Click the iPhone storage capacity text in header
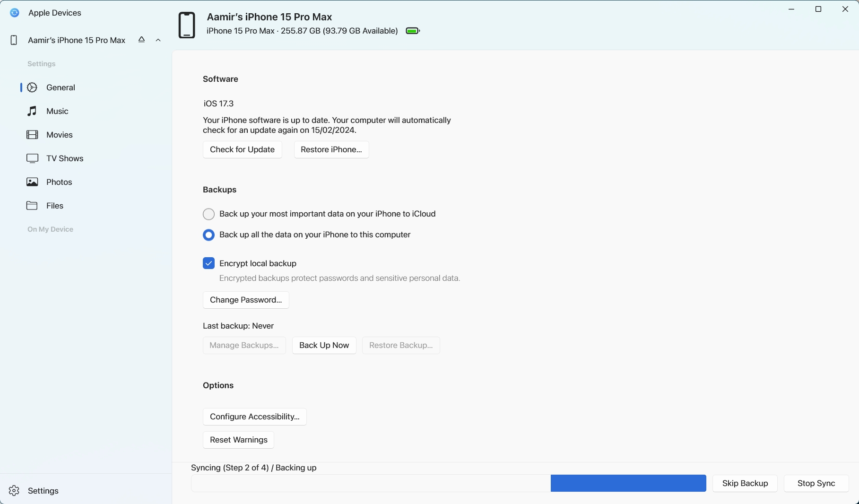 pyautogui.click(x=303, y=31)
